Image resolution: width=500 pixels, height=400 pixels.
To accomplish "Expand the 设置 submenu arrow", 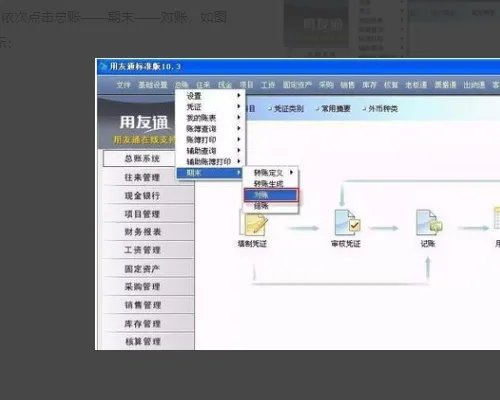I will 239,96.
